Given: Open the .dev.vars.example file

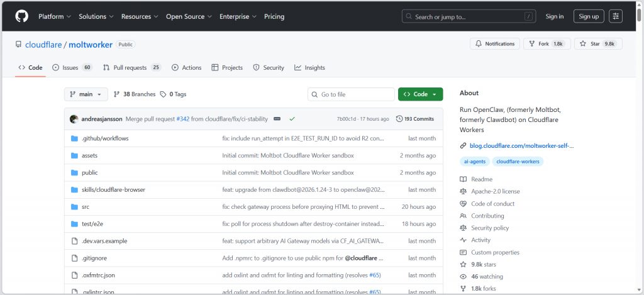Looking at the screenshot, I should (104, 241).
